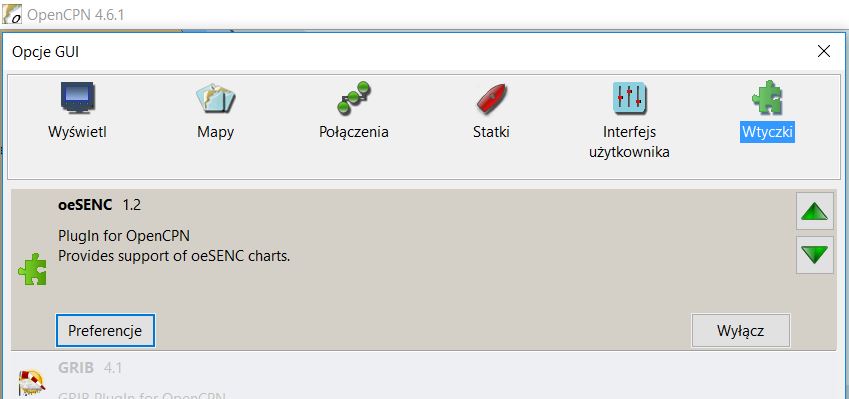Open oeSENC Preferencje
This screenshot has width=849, height=399.
click(105, 330)
